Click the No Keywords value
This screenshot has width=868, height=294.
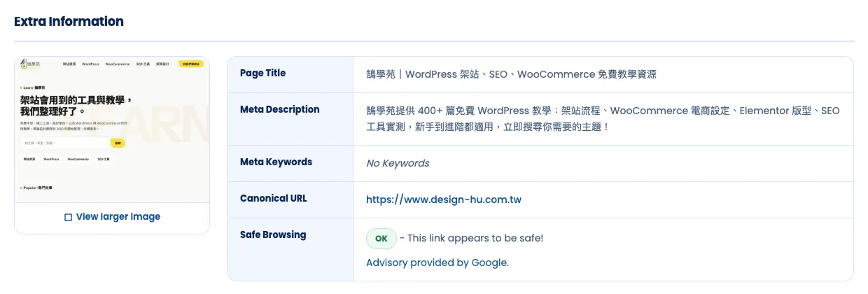click(x=398, y=163)
